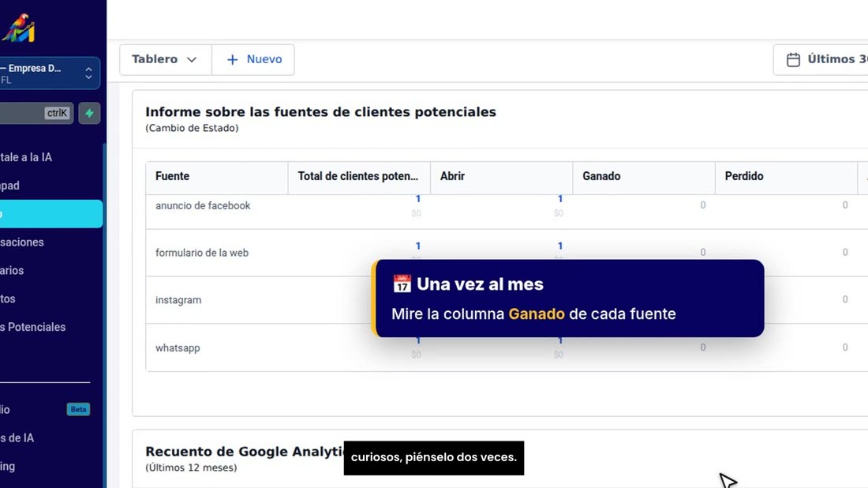Click Ganado value for anuncio de facebook
The width and height of the screenshot is (868, 488).
pyautogui.click(x=703, y=205)
